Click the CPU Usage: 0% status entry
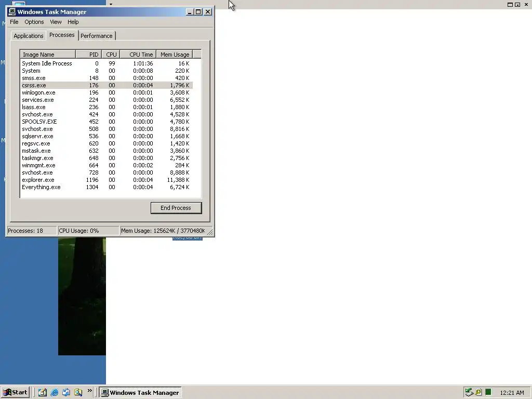 pyautogui.click(x=88, y=231)
